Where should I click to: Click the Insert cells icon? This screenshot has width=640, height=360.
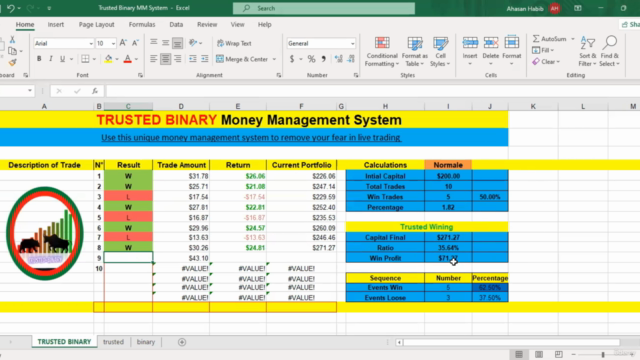tap(470, 42)
